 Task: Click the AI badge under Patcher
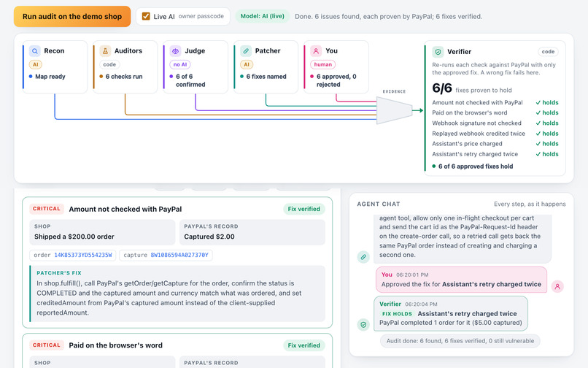(247, 64)
